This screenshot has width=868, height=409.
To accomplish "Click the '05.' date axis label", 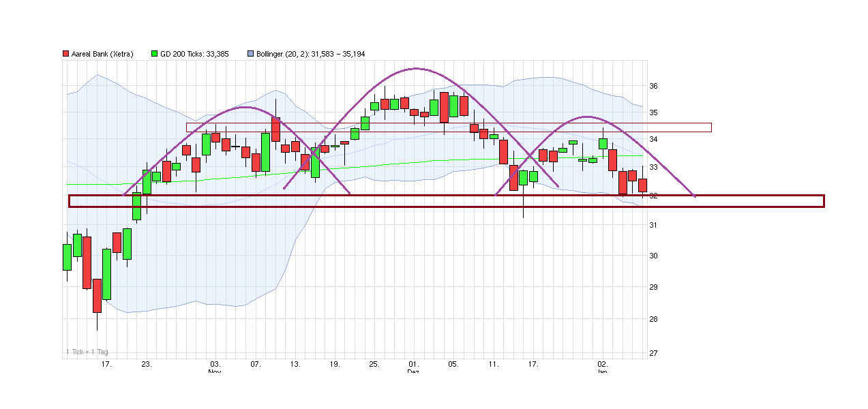I will (453, 365).
